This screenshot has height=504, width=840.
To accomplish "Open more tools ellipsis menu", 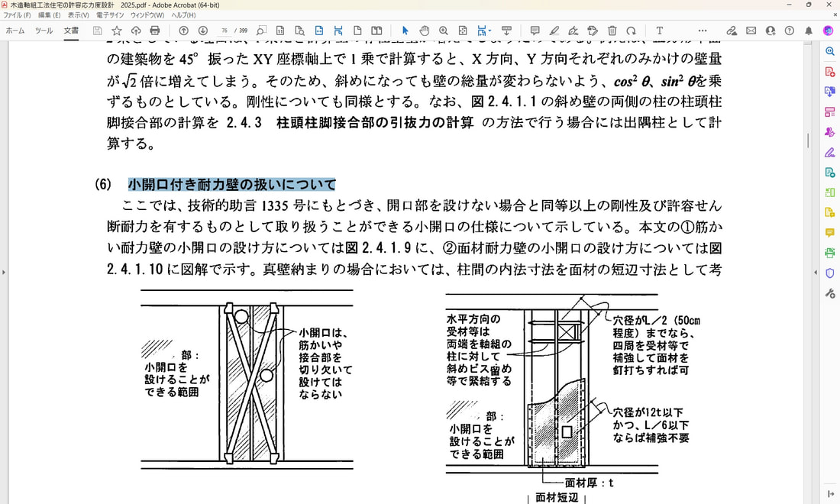I will point(703,31).
